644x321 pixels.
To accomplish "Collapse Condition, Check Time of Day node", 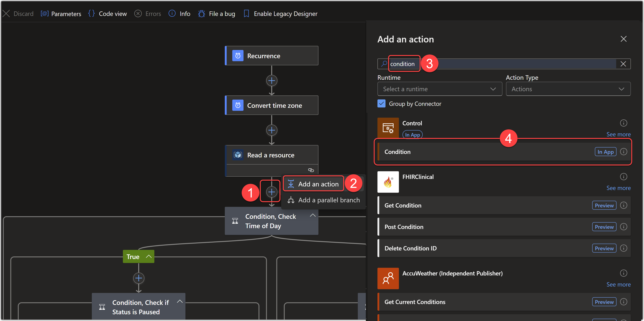I will (312, 215).
